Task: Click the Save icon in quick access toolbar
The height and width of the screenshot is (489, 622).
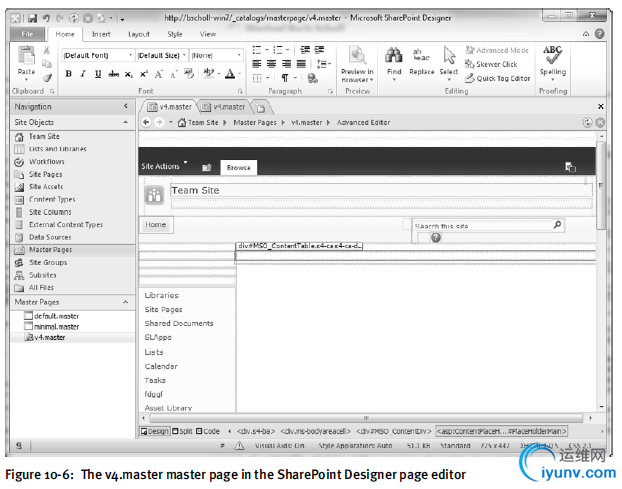Action: (x=32, y=18)
